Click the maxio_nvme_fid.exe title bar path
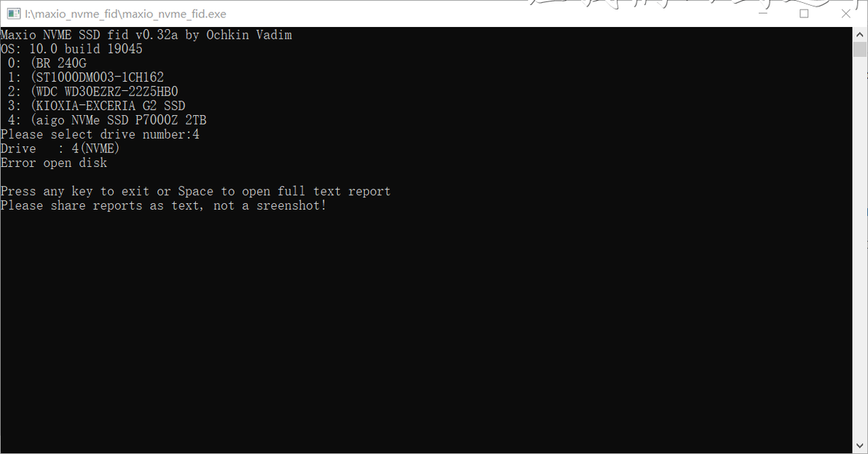 click(126, 14)
